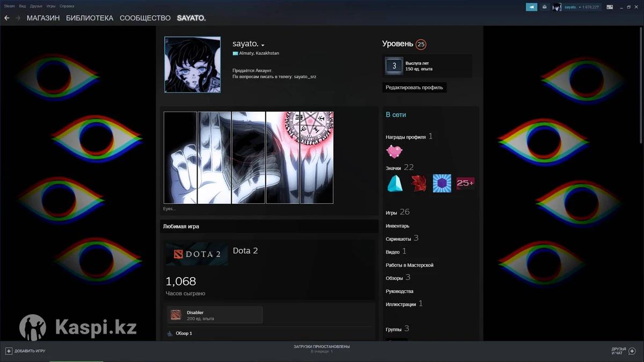Image resolution: width=644 pixels, height=362 pixels.
Task: Open the Видео link
Action: pyautogui.click(x=393, y=252)
